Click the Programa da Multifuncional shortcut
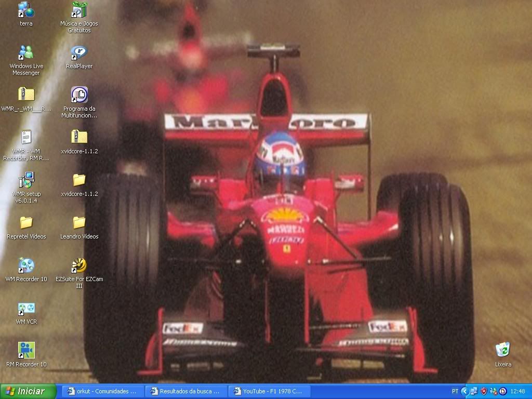 pos(79,95)
